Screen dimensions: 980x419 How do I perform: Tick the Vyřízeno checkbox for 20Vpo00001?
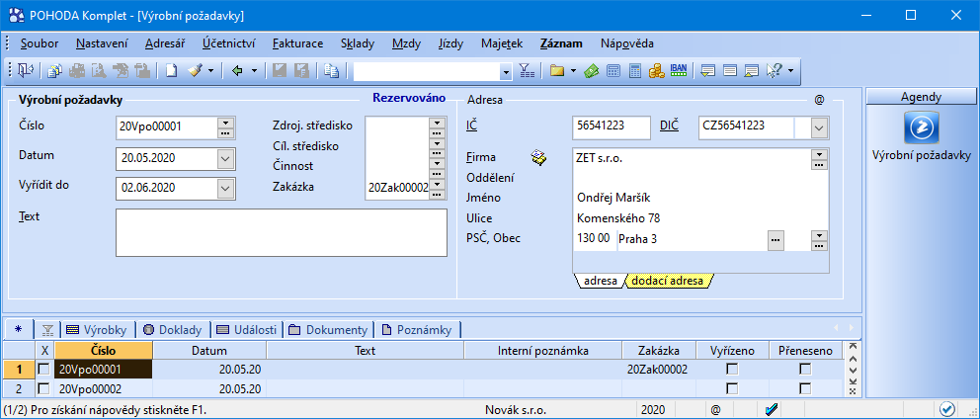732,369
